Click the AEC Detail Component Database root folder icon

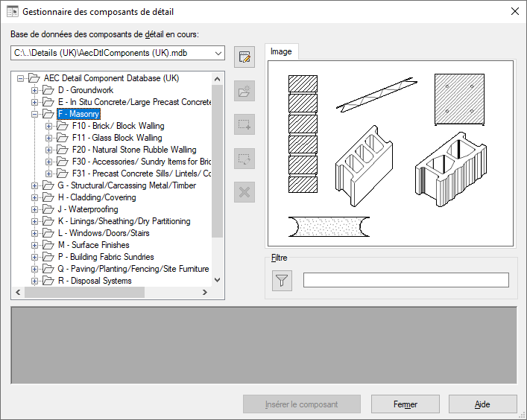(x=34, y=78)
